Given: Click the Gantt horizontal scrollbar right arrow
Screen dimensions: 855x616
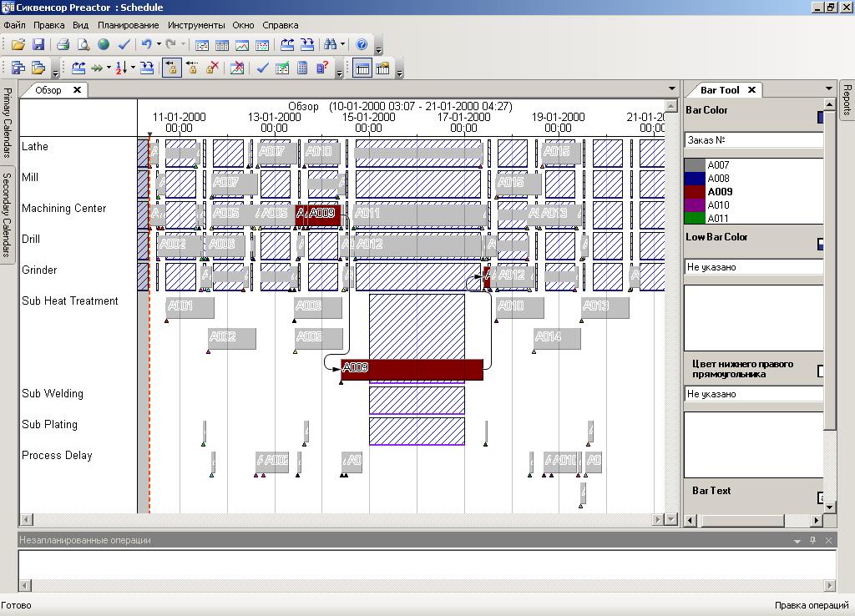Looking at the screenshot, I should coord(658,519).
